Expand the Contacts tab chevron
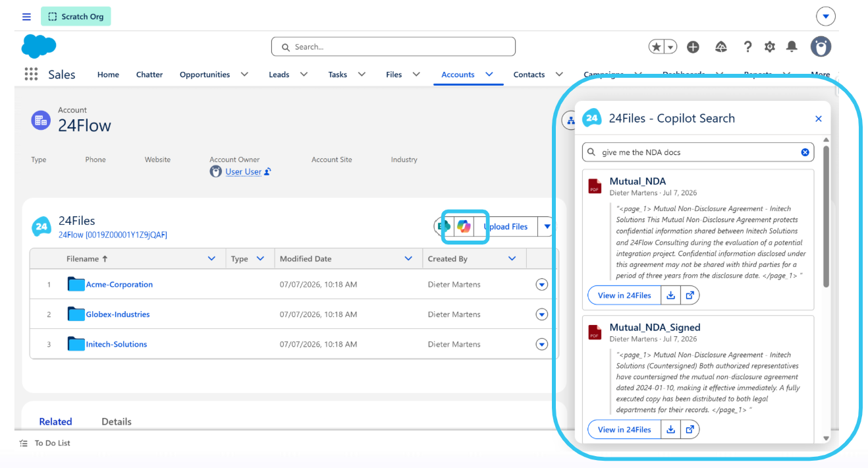 (559, 74)
